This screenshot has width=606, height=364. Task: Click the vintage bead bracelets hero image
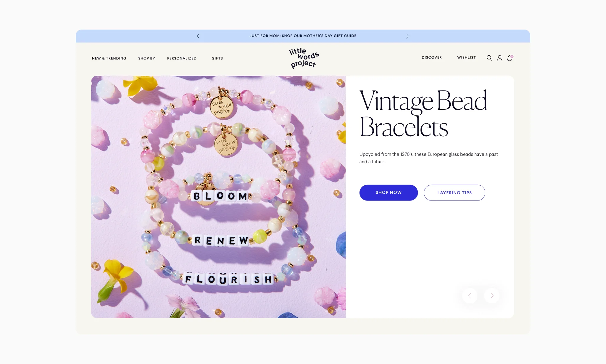(x=218, y=197)
